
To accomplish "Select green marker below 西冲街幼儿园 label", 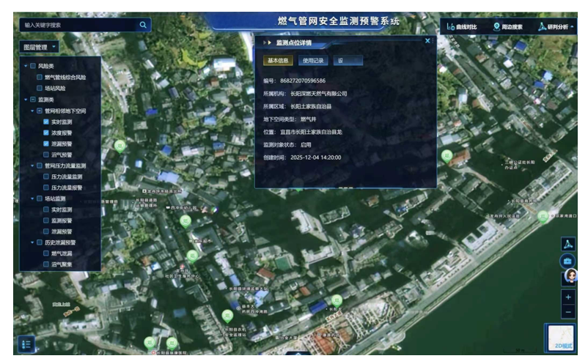I will tap(185, 221).
